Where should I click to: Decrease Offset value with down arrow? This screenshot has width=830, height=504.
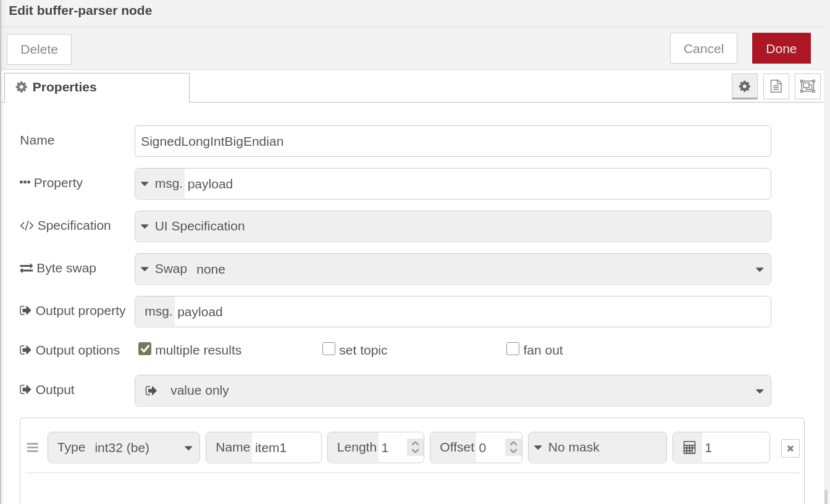click(513, 451)
